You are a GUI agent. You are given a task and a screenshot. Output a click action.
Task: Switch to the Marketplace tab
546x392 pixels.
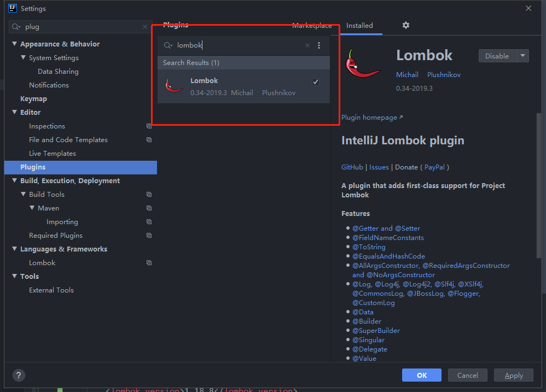click(312, 25)
